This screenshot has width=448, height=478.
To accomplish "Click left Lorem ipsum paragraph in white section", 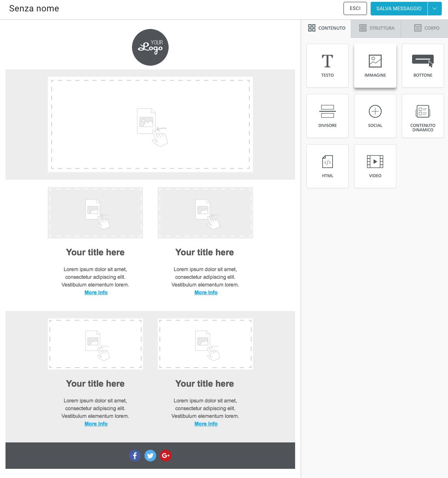I will tap(95, 277).
